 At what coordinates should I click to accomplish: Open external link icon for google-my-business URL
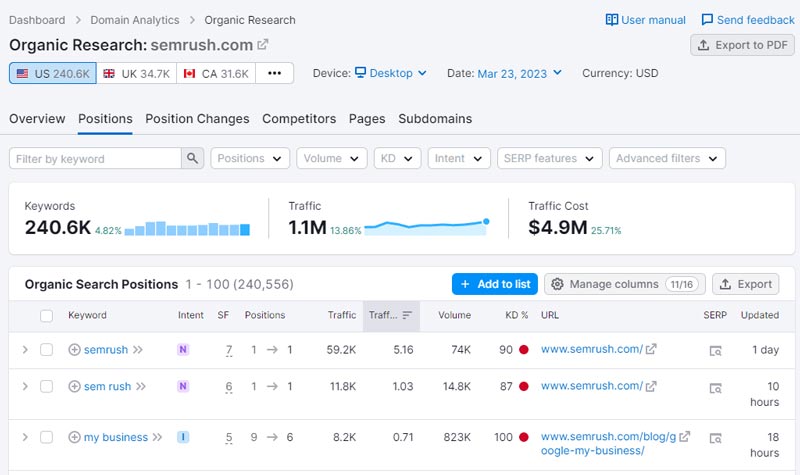pos(685,436)
